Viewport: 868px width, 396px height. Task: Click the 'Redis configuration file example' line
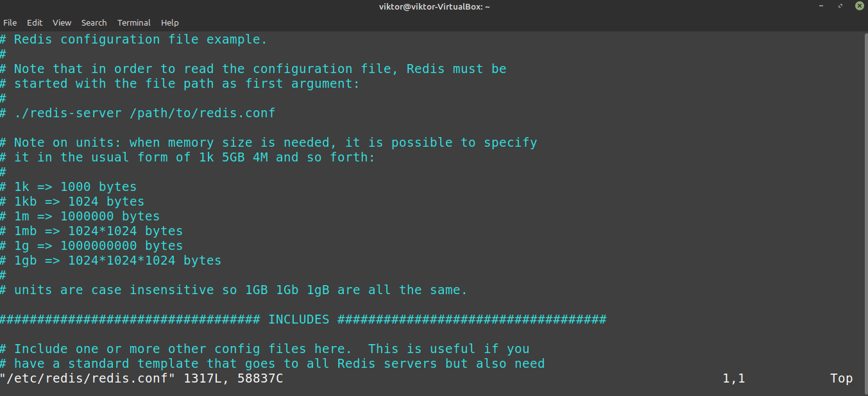point(133,40)
